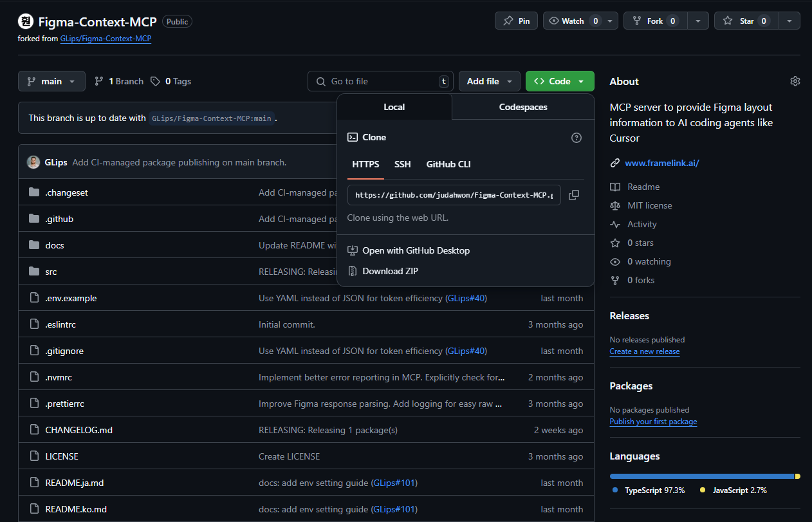Click the star icon beside 0 stars
The image size is (812, 522).
615,243
